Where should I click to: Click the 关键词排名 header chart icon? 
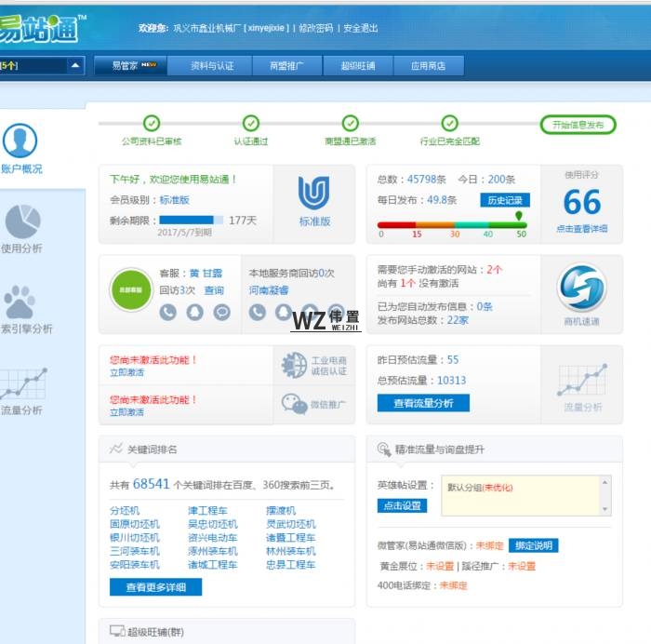(116, 449)
